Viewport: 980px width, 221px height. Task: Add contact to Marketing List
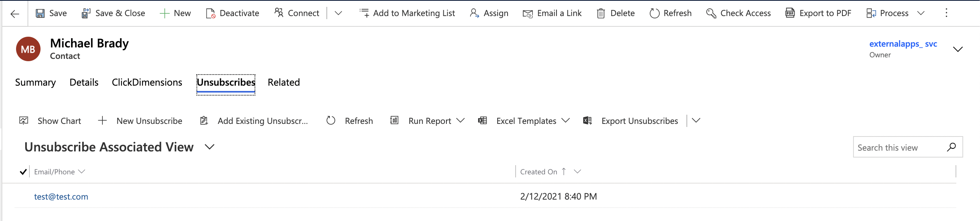coord(407,13)
